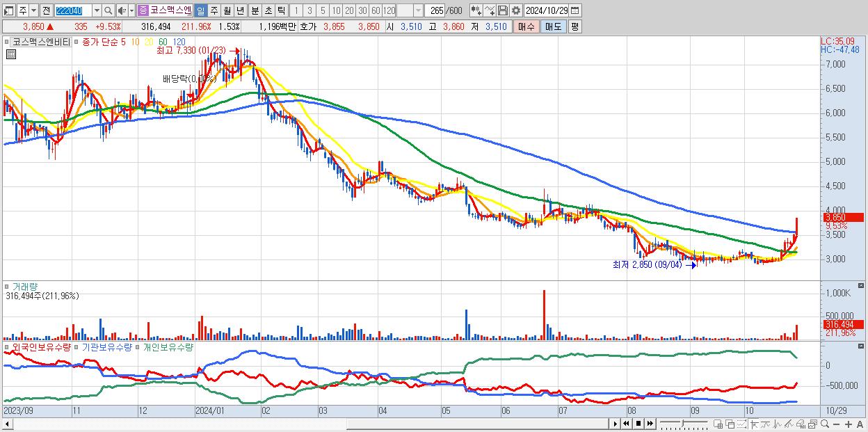The height and width of the screenshot is (432, 868).
Task: Click the 전 button beside the code field
Action: coord(46,10)
